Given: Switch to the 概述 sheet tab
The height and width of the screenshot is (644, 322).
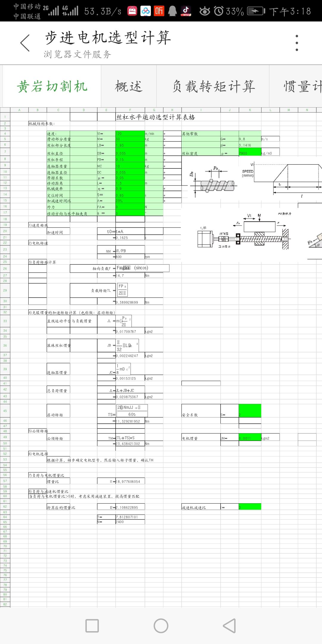Looking at the screenshot, I should click(129, 86).
